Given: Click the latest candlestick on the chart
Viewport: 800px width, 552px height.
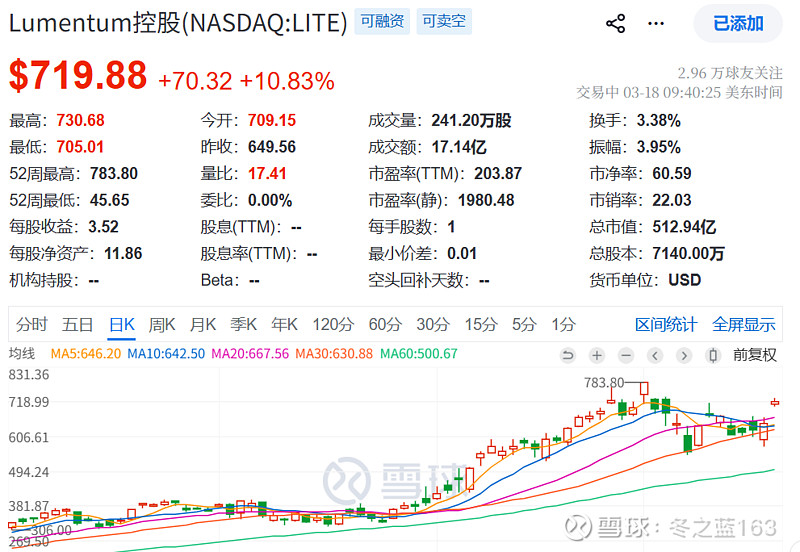Looking at the screenshot, I should [x=775, y=403].
